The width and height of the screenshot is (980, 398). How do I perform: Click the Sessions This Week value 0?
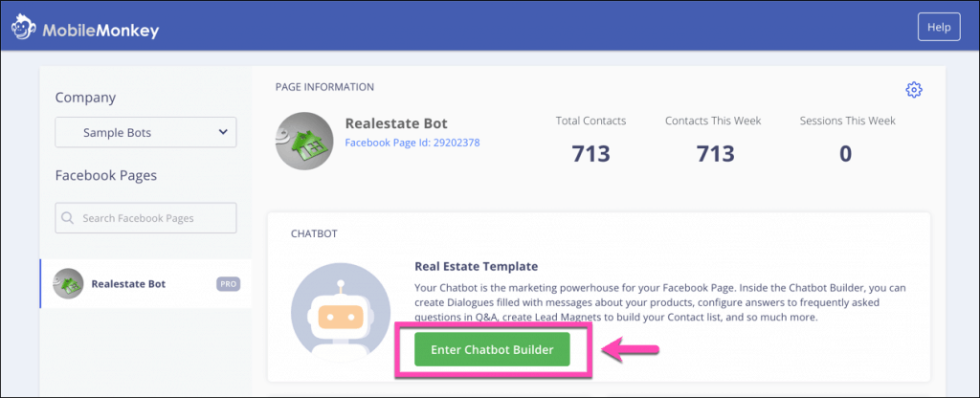coord(846,153)
